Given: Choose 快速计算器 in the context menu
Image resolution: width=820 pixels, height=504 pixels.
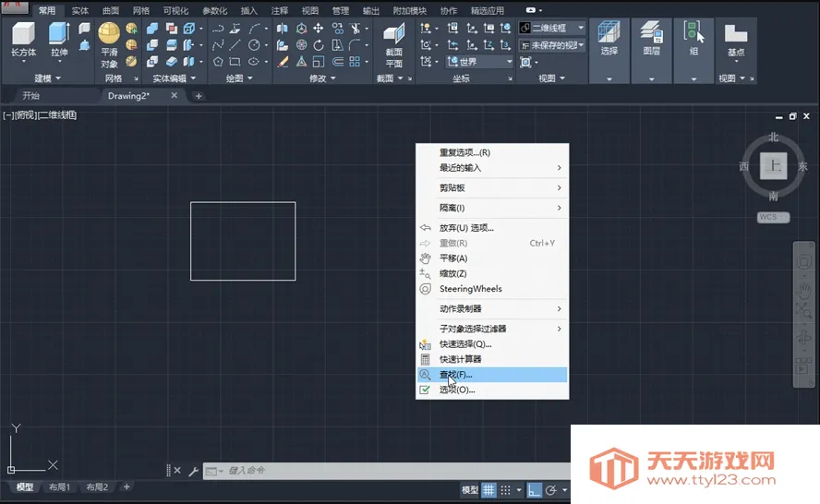Looking at the screenshot, I should click(492, 359).
